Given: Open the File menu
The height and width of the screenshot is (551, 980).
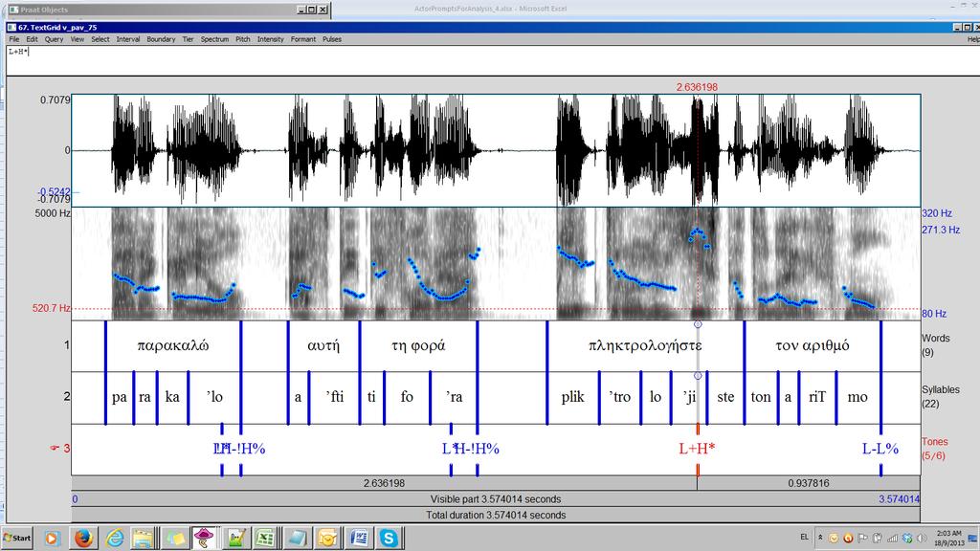Looking at the screenshot, I should tap(13, 39).
